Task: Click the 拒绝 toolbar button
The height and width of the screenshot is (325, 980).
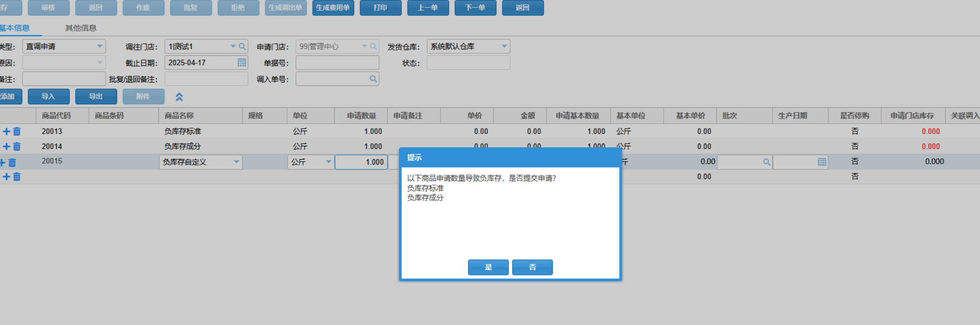Action: (238, 8)
